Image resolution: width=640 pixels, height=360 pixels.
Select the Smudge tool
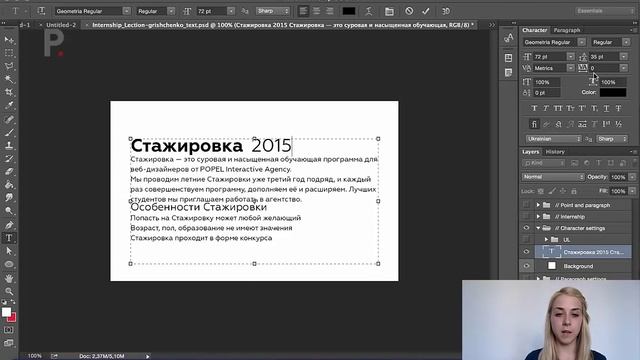point(9,198)
